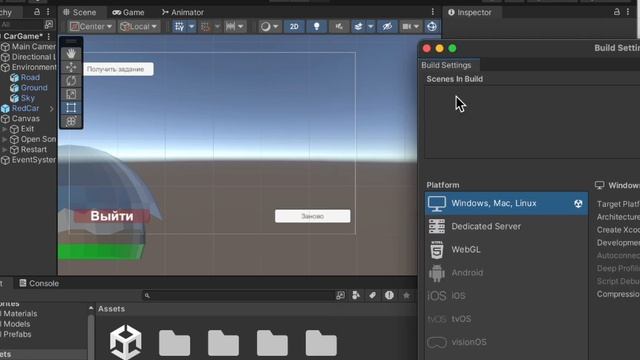The image size is (640, 360).
Task: Select Materials in Project favorites
Action: tap(19, 314)
